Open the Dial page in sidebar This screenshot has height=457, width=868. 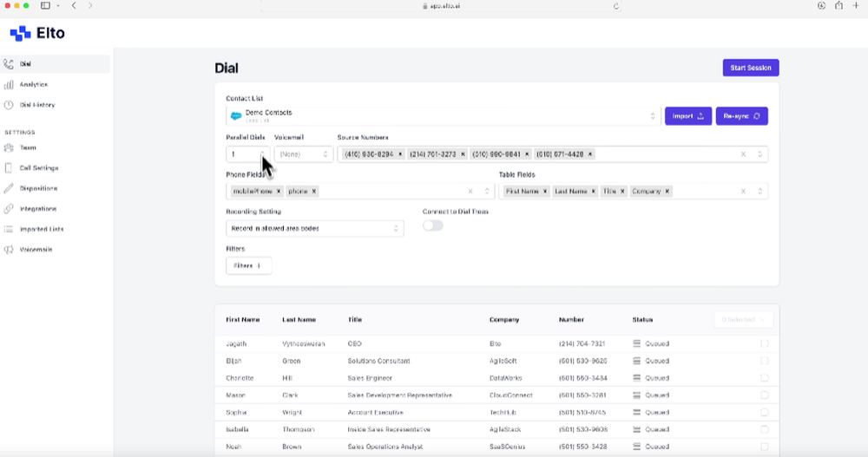(56, 64)
